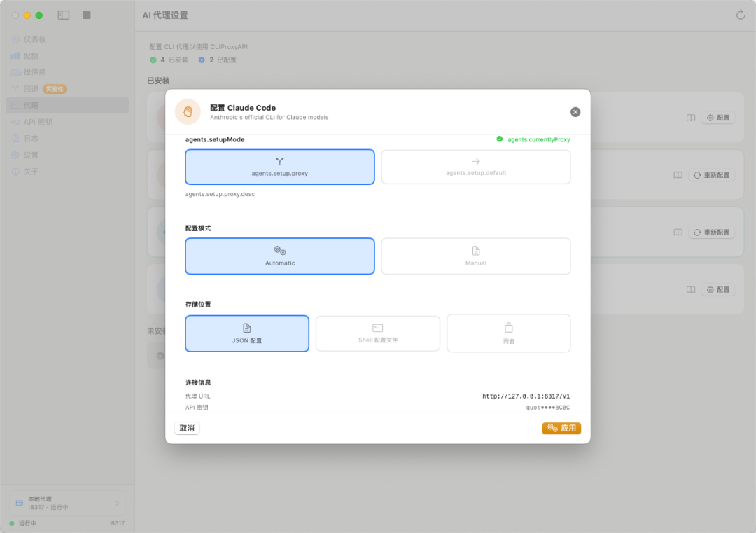Select Automatic configuration mode

click(280, 256)
